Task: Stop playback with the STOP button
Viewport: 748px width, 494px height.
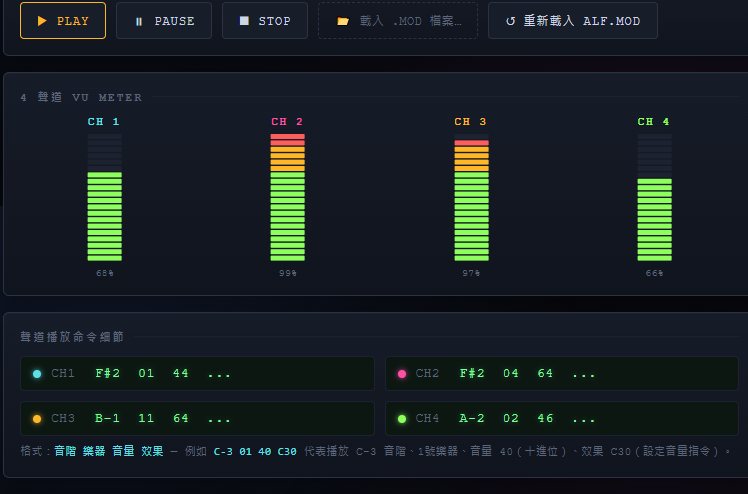Action: click(x=265, y=21)
